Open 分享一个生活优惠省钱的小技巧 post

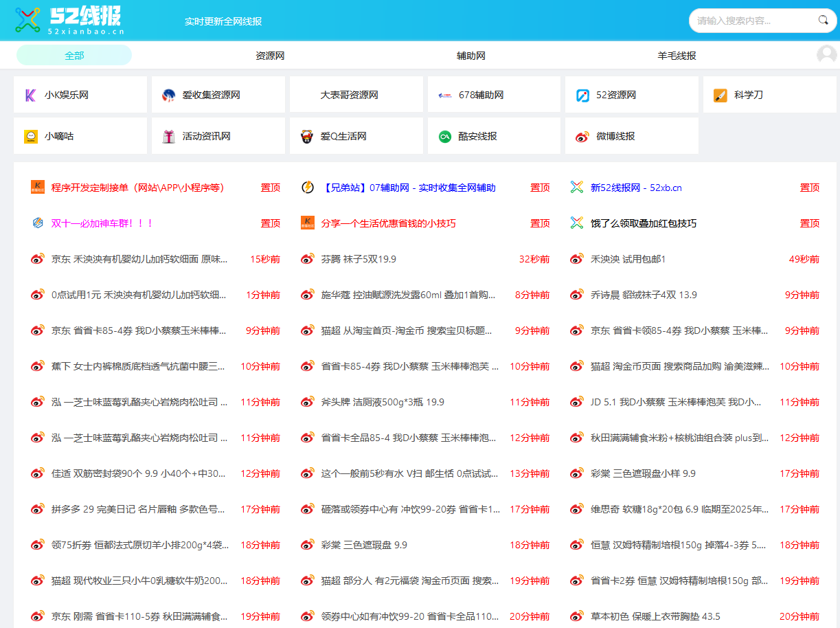[x=388, y=223]
